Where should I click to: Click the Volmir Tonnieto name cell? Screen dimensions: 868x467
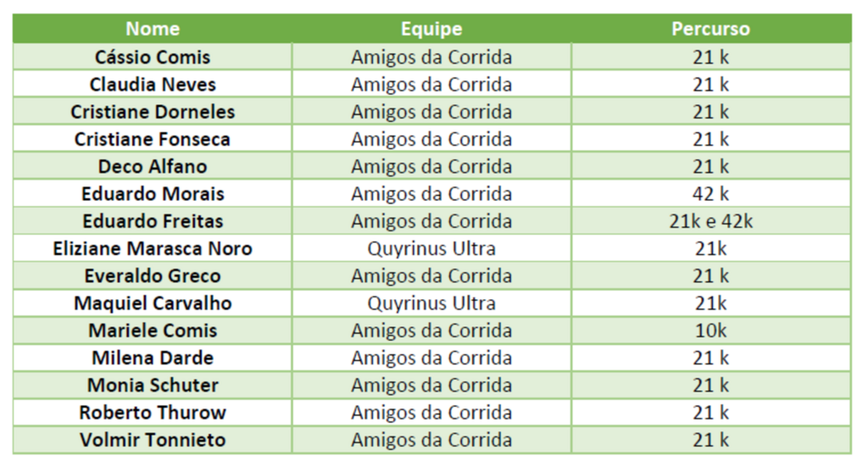click(153, 440)
